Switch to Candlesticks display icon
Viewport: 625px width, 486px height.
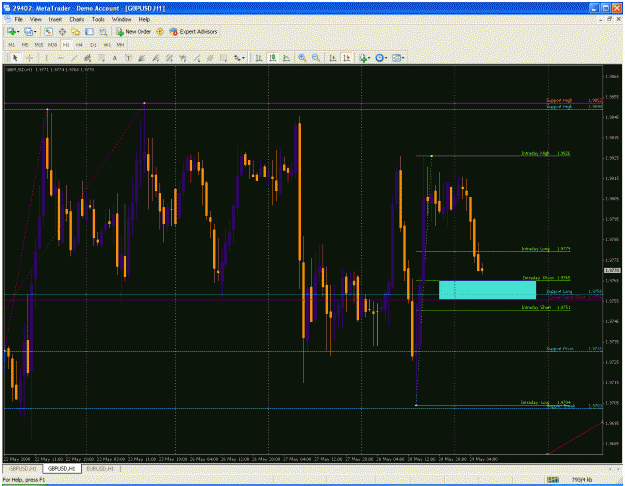(273, 58)
